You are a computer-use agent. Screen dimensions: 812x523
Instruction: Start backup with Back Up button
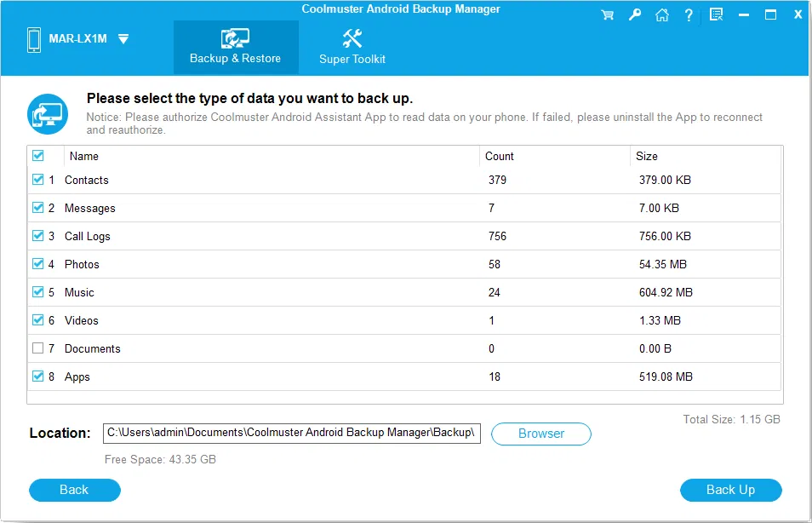point(730,490)
